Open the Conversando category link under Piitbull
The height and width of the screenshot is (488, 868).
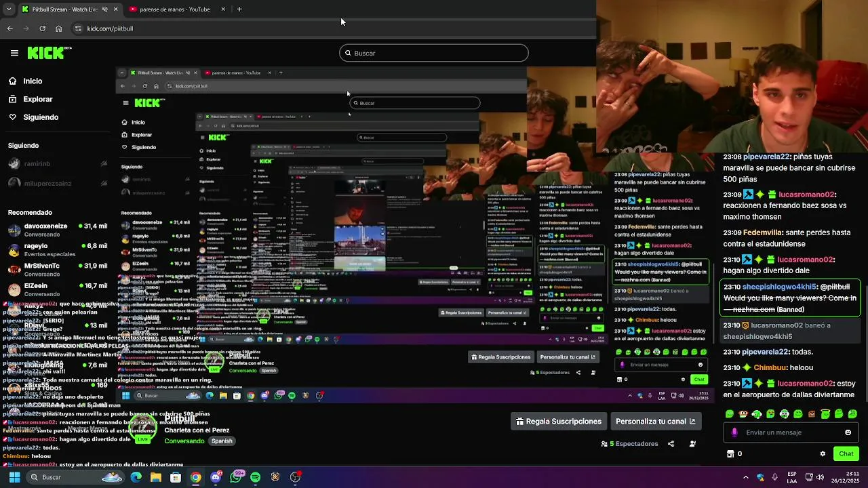click(184, 441)
